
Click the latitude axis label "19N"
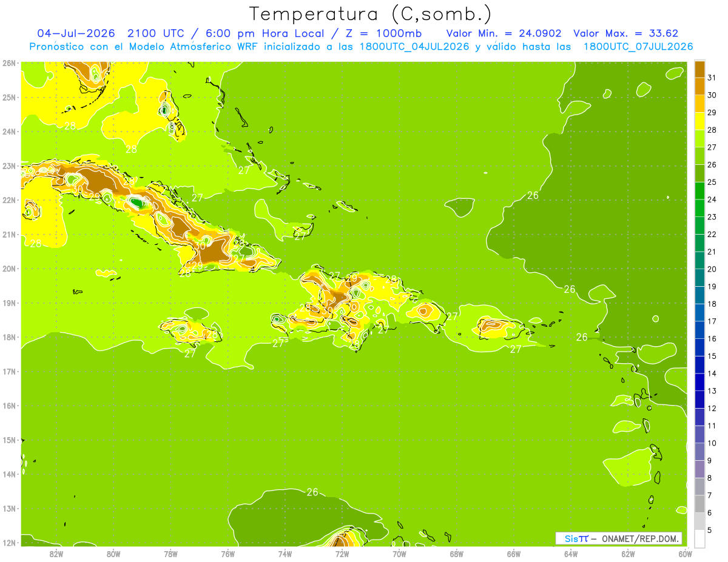coord(9,303)
